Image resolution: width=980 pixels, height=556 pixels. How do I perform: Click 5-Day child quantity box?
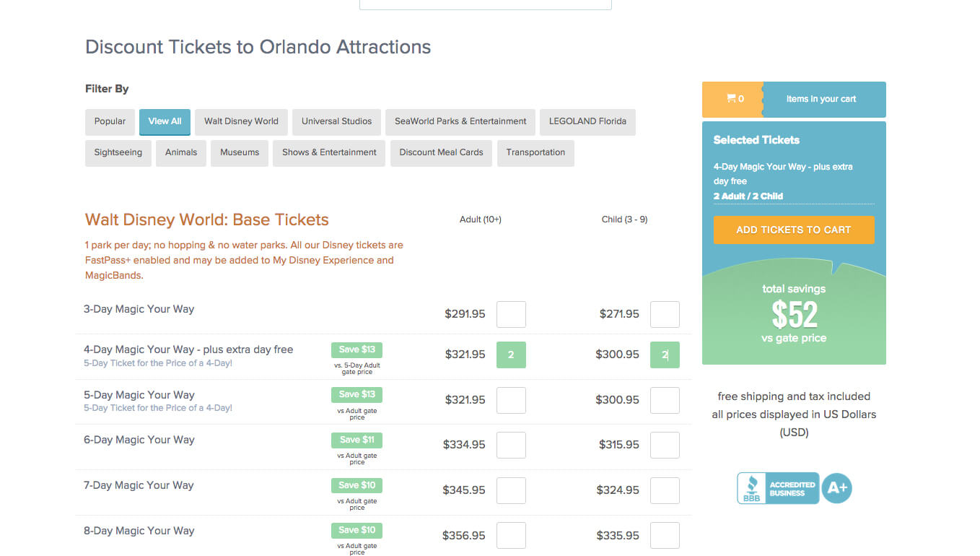tap(665, 400)
